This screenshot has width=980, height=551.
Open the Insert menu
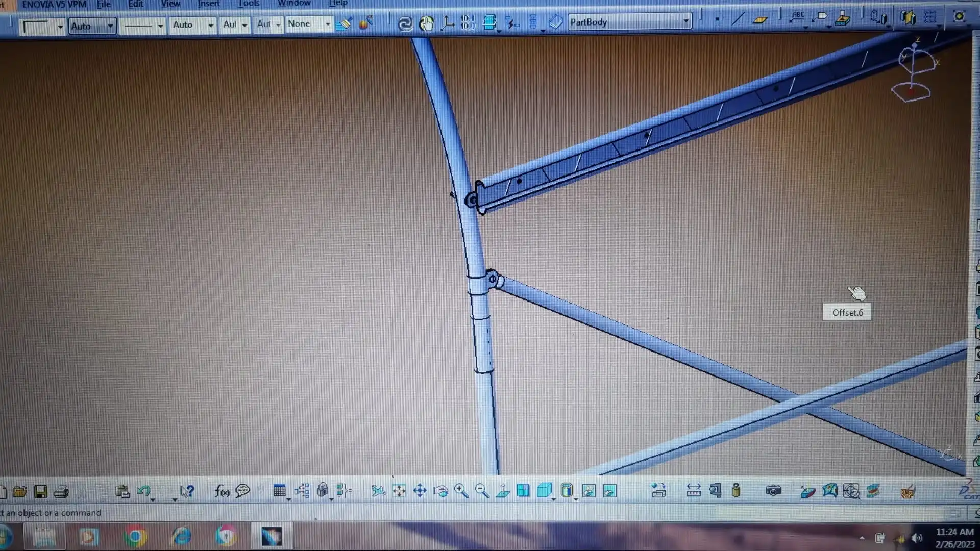pos(208,4)
